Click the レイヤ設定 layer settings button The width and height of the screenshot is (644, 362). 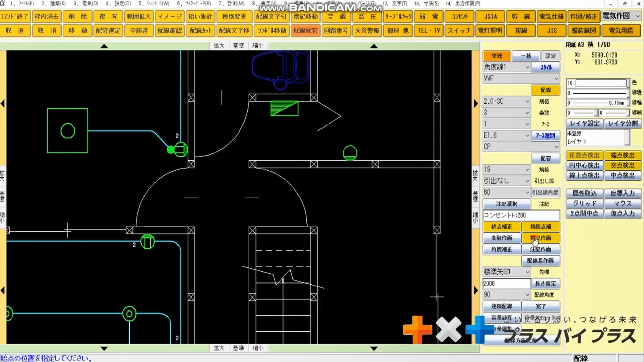tap(584, 124)
